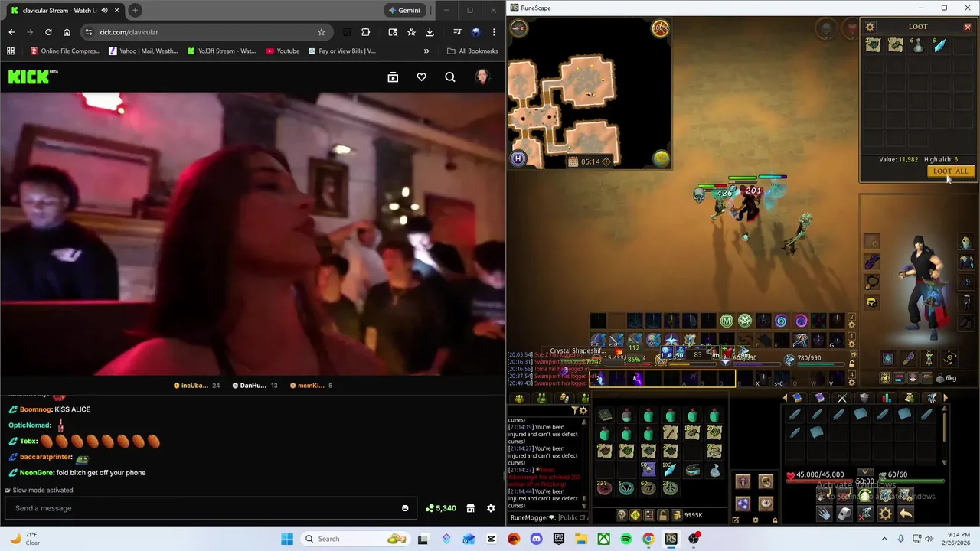980x551 pixels.
Task: Click the 5,340 channel points counter
Action: pos(441,508)
